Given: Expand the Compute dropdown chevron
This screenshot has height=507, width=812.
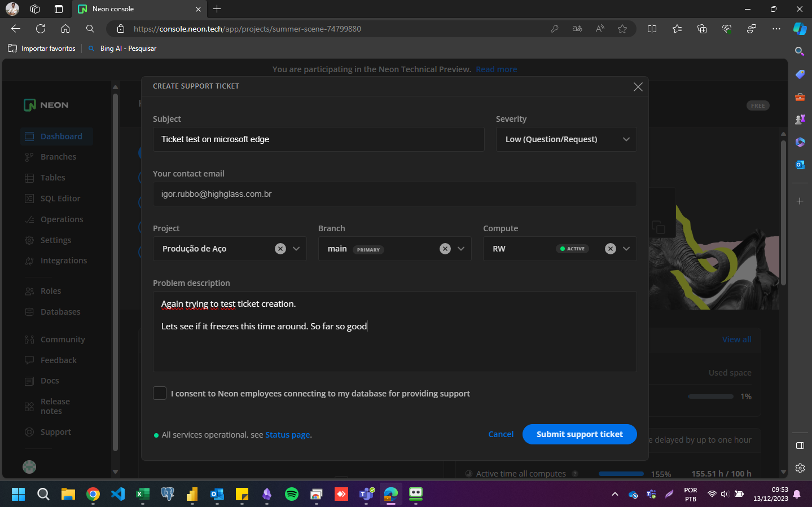Looking at the screenshot, I should 626,249.
